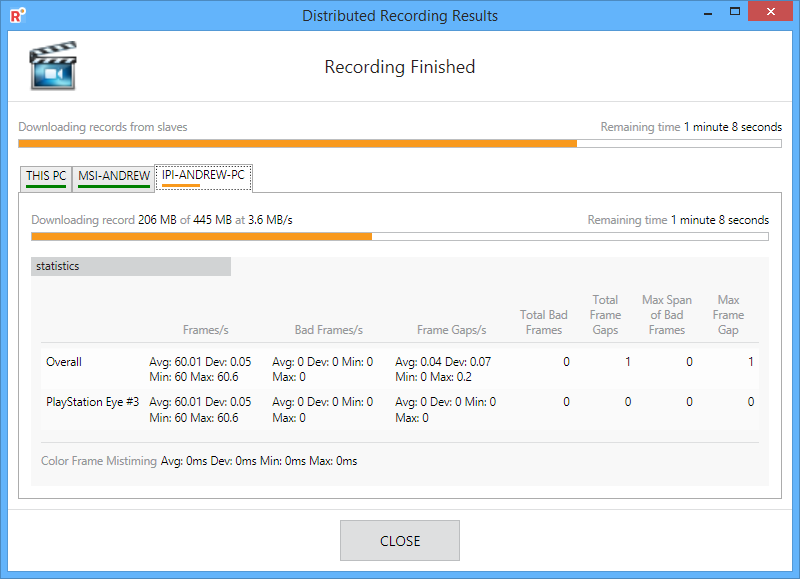This screenshot has height=579, width=800.
Task: Click the record download progress bar
Action: tap(400, 237)
